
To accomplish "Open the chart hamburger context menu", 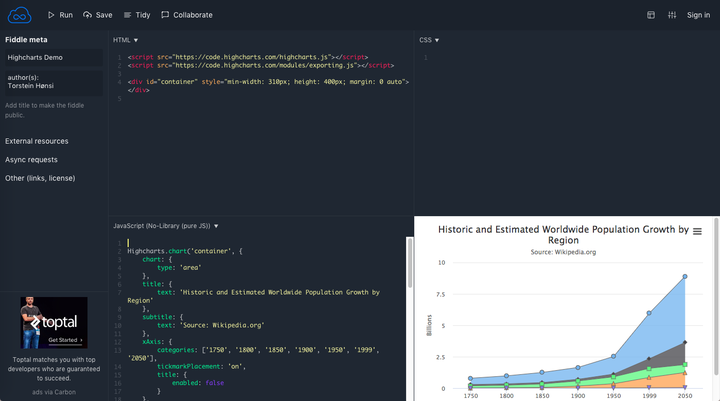I will click(x=697, y=232).
